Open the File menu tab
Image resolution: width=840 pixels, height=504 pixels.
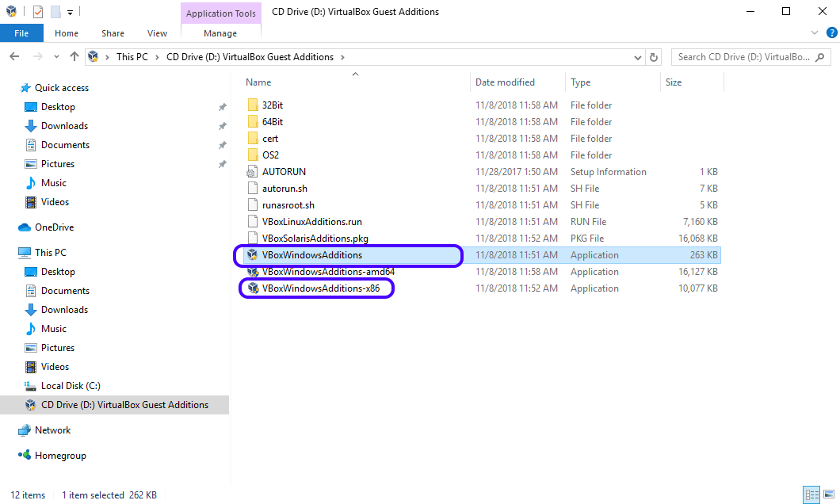[x=21, y=33]
